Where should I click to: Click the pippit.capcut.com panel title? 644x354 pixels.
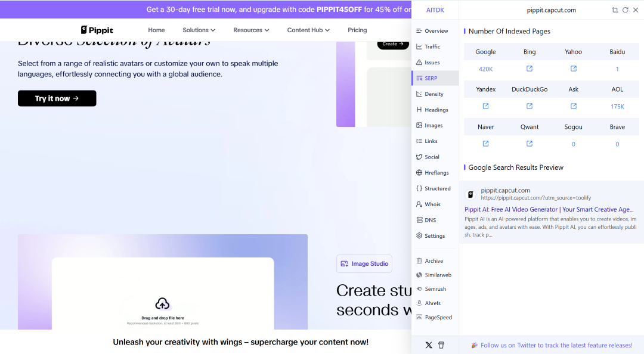click(551, 10)
